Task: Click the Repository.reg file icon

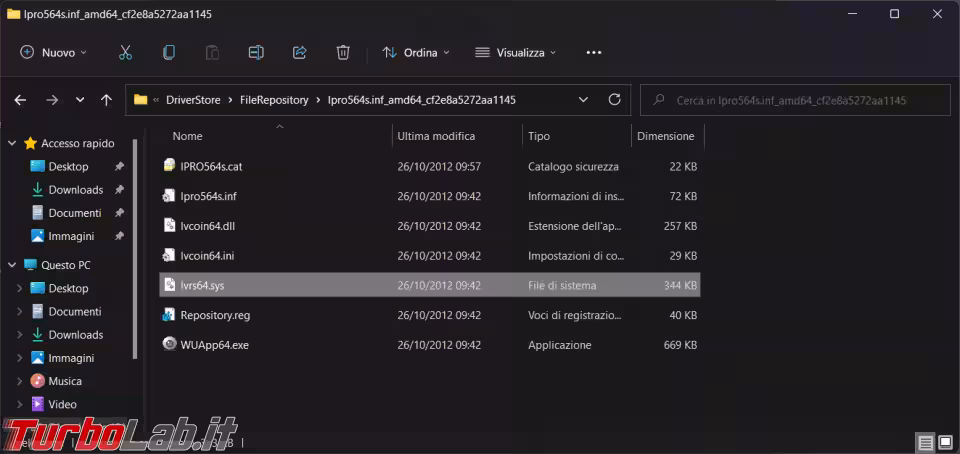Action: pyautogui.click(x=169, y=314)
